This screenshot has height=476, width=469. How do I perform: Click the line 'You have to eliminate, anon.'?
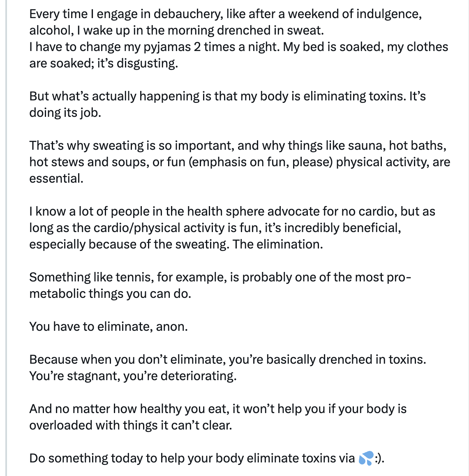point(109,327)
